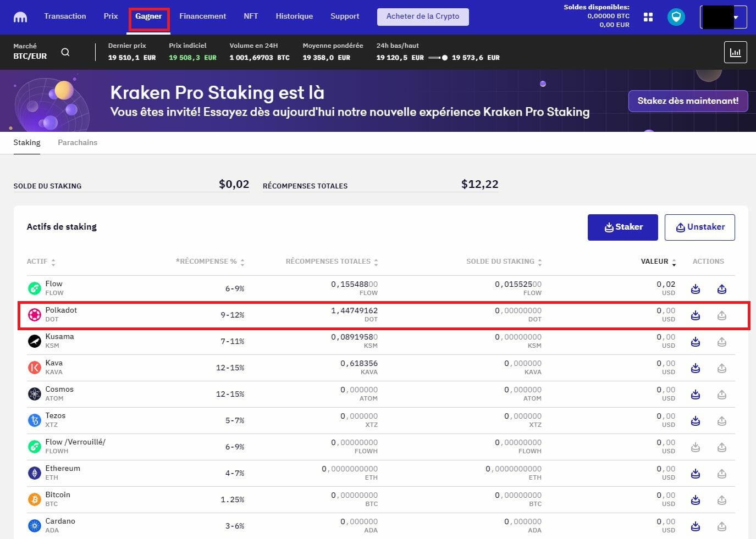Click the stake icon in Tezos row
756x539 pixels.
696,421
